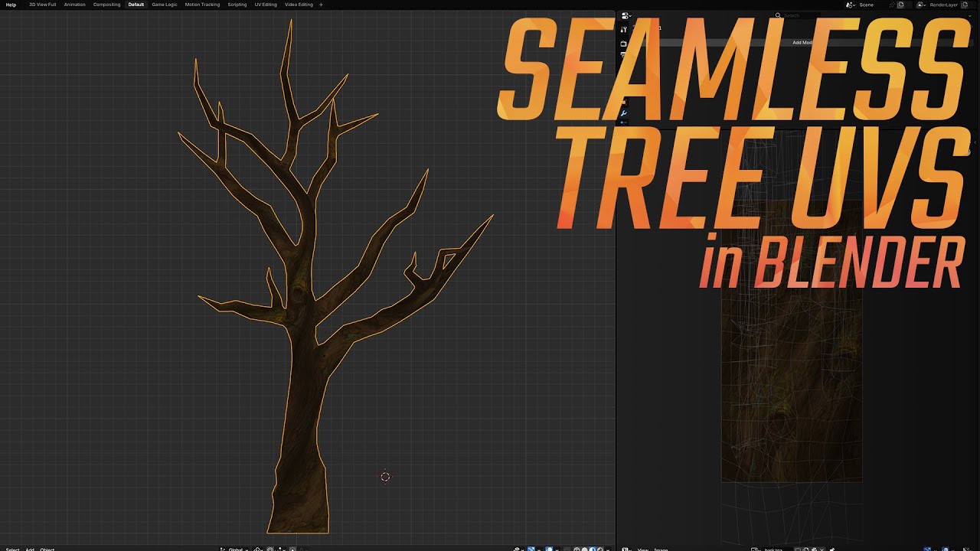Screen dimensions: 980x551
Task: Click the 3D cursor in the viewport
Action: [385, 477]
